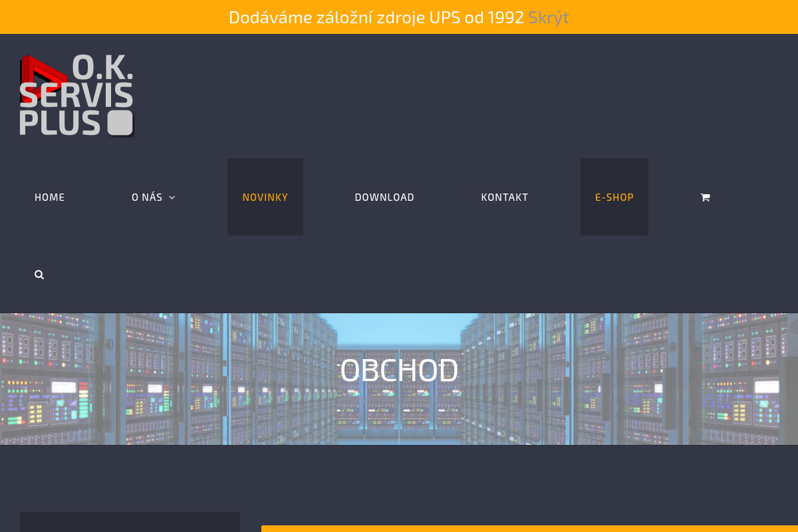The height and width of the screenshot is (532, 798).
Task: Click the O.K. Servis Plus logo
Action: tap(77, 96)
